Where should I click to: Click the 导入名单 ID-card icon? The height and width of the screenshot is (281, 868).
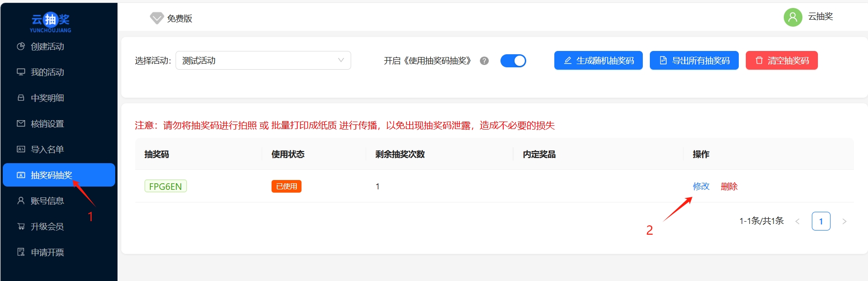(21, 149)
